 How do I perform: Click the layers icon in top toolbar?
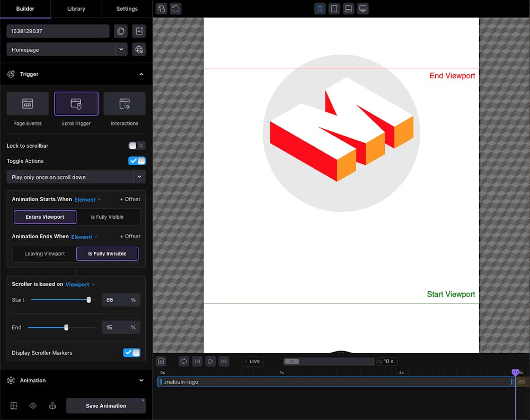point(161,9)
